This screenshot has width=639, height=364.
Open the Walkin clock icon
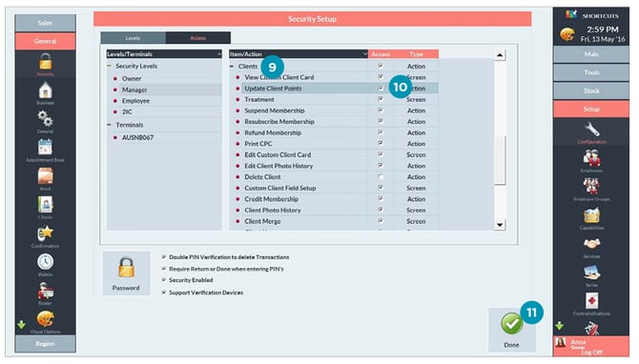(45, 262)
